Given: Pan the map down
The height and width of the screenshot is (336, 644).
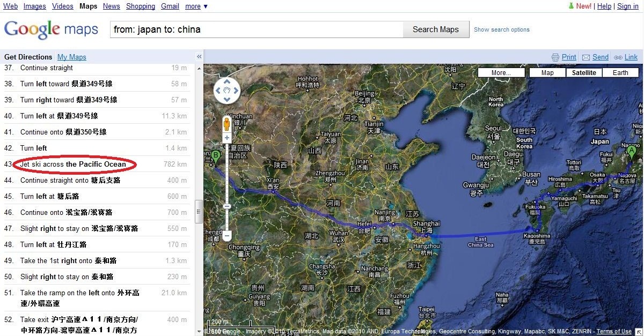Looking at the screenshot, I should 227,100.
